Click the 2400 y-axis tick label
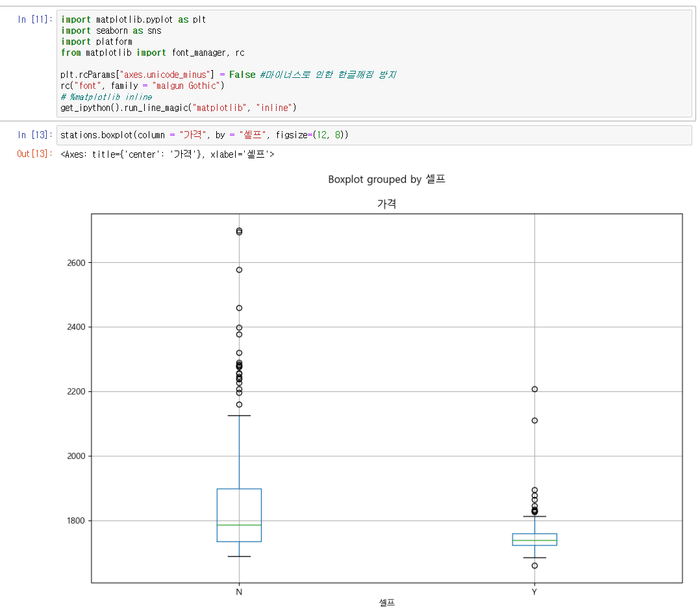The height and width of the screenshot is (612, 700). 77,327
